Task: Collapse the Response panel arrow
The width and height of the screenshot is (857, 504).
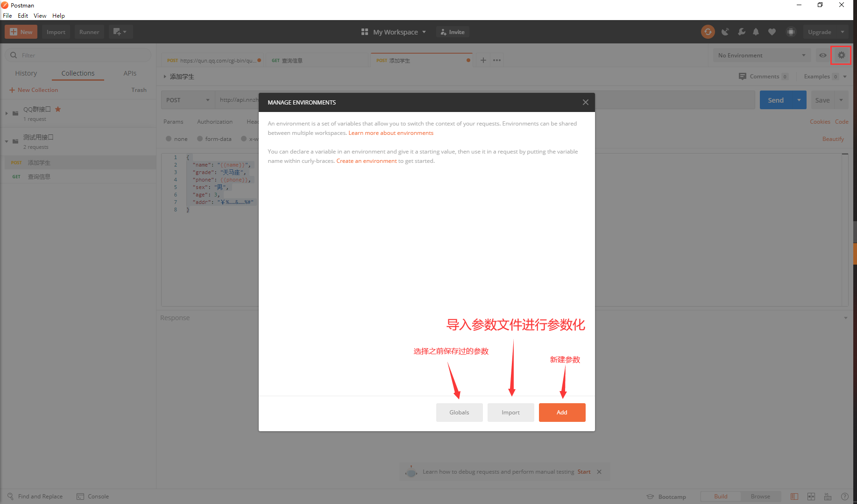Action: (845, 318)
